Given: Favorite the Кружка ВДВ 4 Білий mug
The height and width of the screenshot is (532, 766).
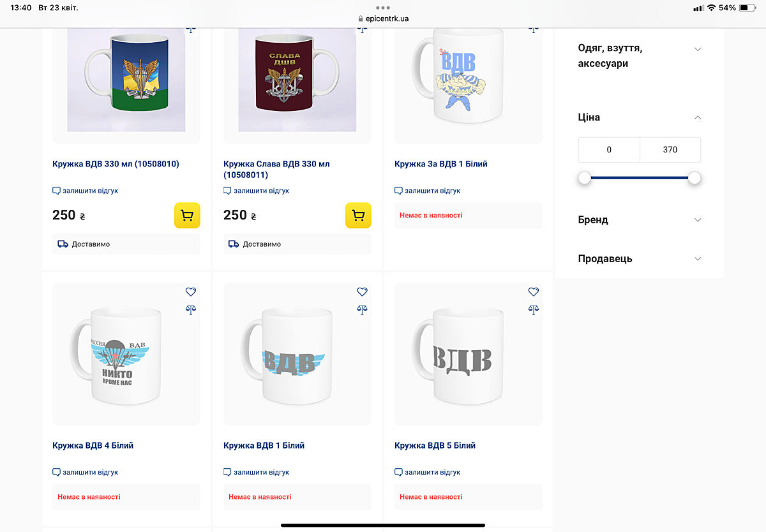Looking at the screenshot, I should (191, 292).
